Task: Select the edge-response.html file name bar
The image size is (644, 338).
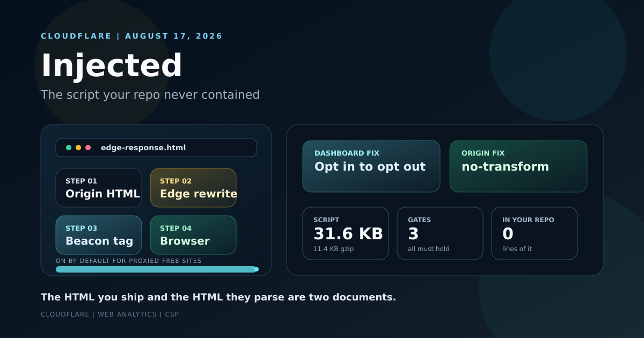Action: (x=156, y=148)
